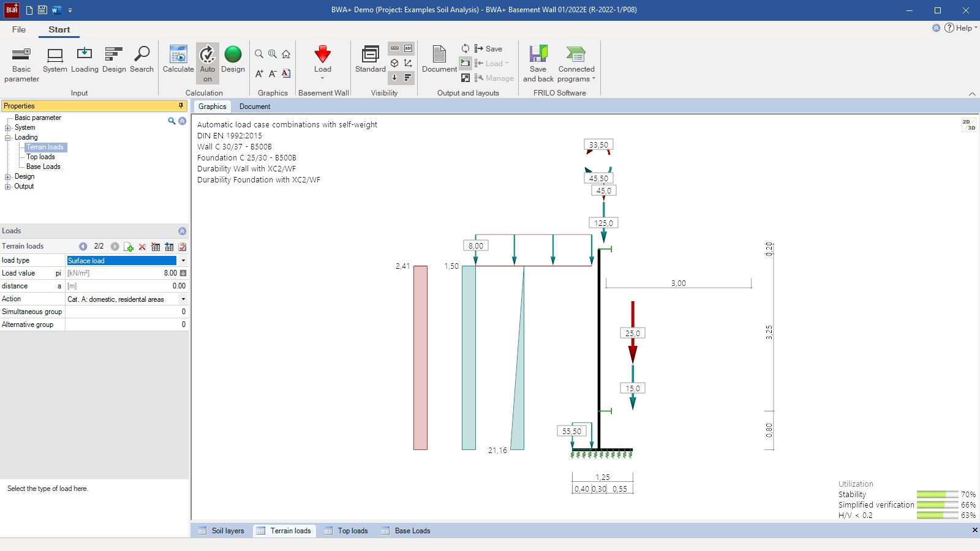Reset graphics view with home icon
This screenshot has height=551, width=980.
286,54
